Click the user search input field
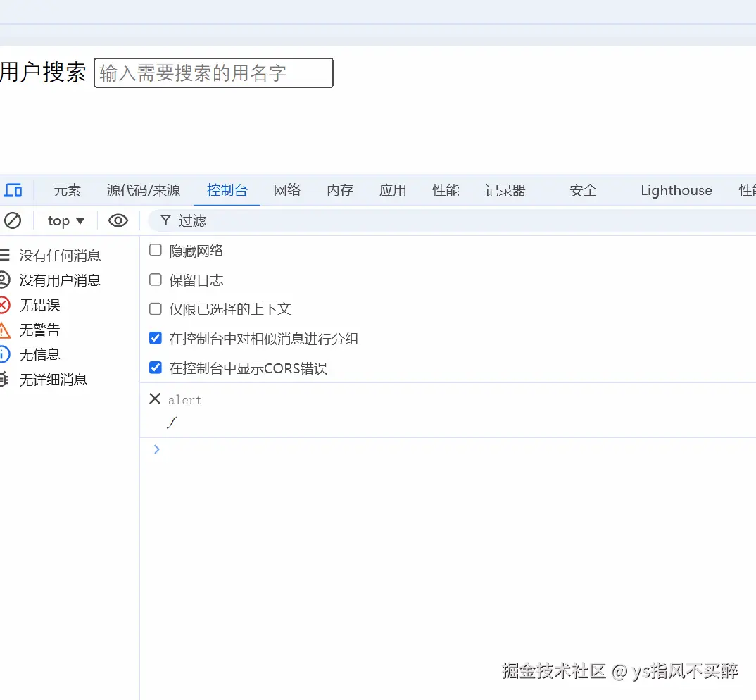 pyautogui.click(x=213, y=73)
